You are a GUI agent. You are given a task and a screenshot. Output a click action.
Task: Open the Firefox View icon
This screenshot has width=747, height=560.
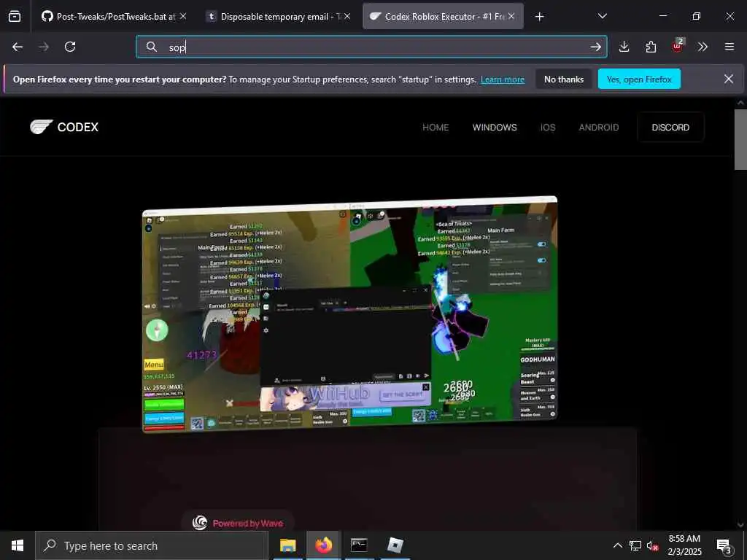click(15, 17)
